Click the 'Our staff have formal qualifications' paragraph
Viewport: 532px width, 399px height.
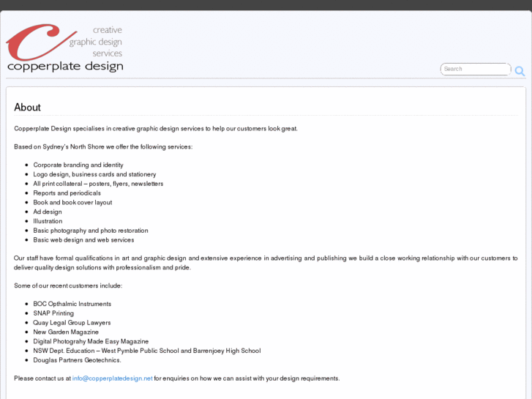pyautogui.click(x=266, y=263)
